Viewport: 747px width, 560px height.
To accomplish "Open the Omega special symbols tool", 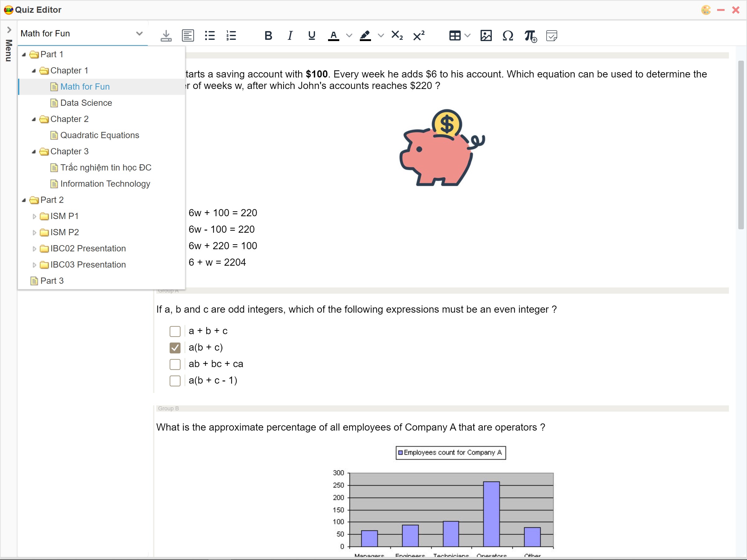I will click(508, 35).
